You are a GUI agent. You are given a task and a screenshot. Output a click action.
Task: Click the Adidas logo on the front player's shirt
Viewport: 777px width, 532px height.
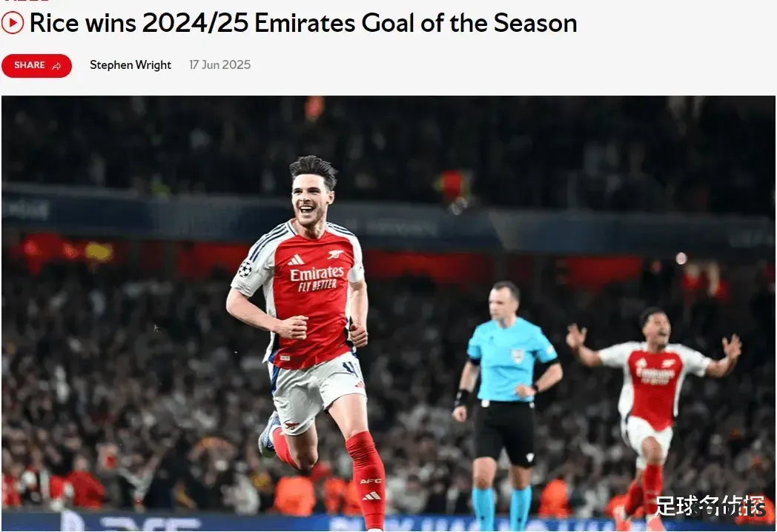point(296,259)
